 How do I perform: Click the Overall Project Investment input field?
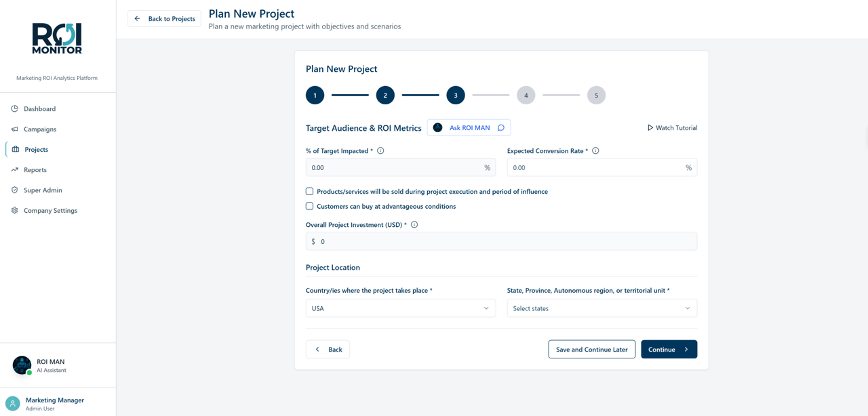(501, 241)
